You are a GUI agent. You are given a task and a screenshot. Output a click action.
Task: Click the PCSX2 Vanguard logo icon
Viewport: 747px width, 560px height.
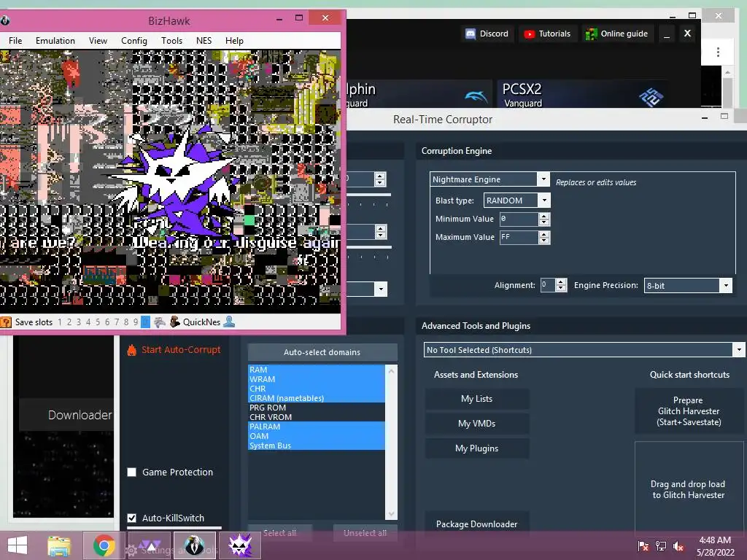tap(651, 97)
